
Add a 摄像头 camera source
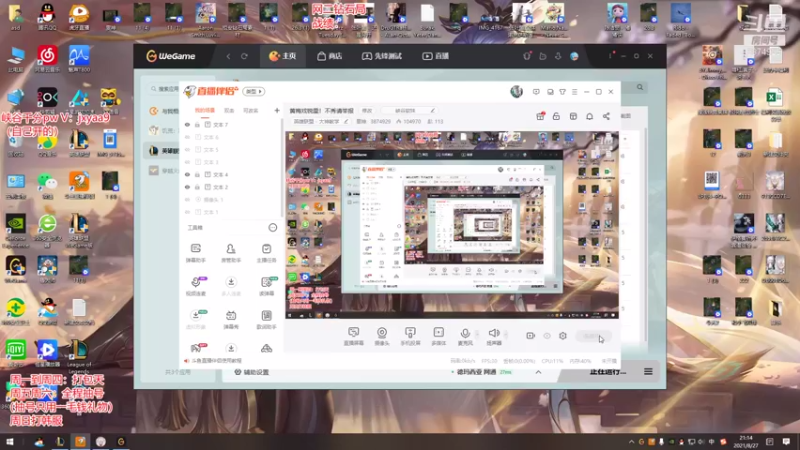382,336
